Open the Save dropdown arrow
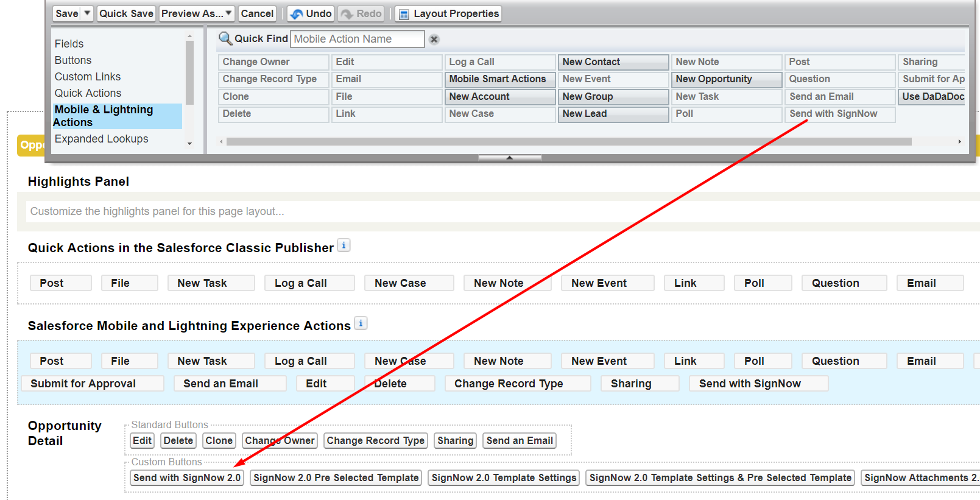The height and width of the screenshot is (500, 980). [x=87, y=13]
